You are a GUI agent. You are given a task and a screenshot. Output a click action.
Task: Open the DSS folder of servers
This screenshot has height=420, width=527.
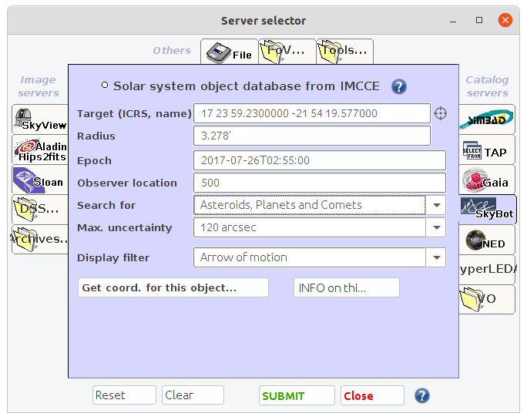[40, 210]
